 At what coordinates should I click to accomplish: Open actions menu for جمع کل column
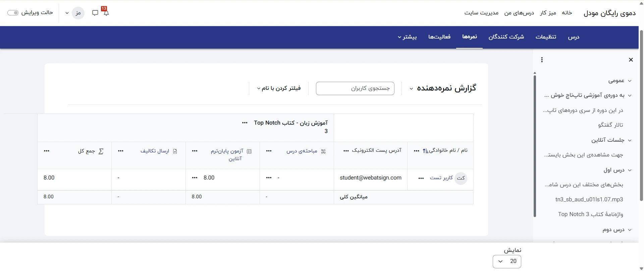(47, 151)
